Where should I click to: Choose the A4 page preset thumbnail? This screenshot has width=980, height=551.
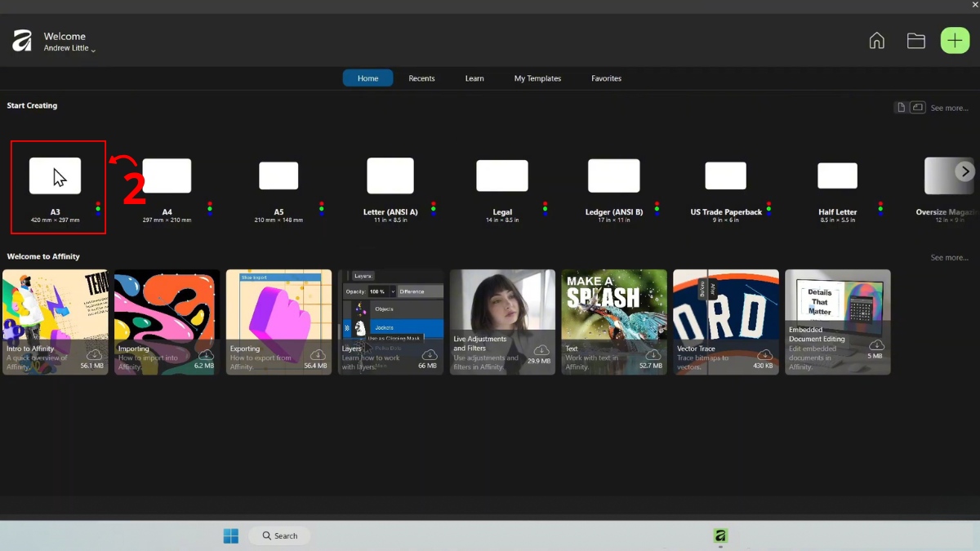[167, 176]
